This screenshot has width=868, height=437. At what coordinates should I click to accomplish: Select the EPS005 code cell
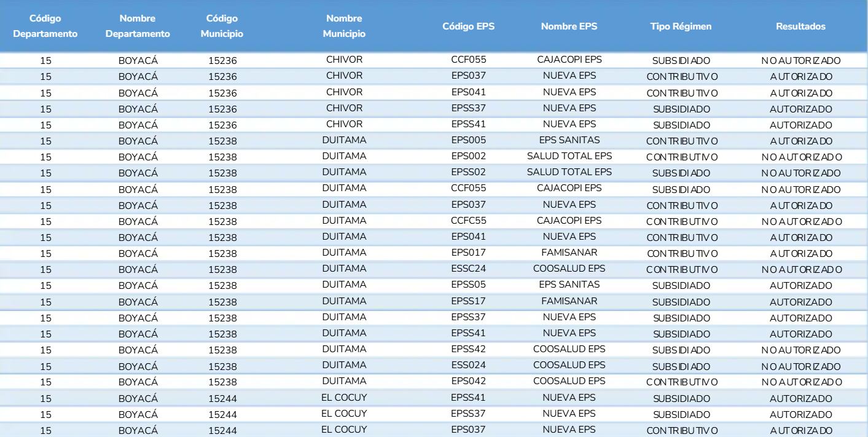(x=469, y=140)
